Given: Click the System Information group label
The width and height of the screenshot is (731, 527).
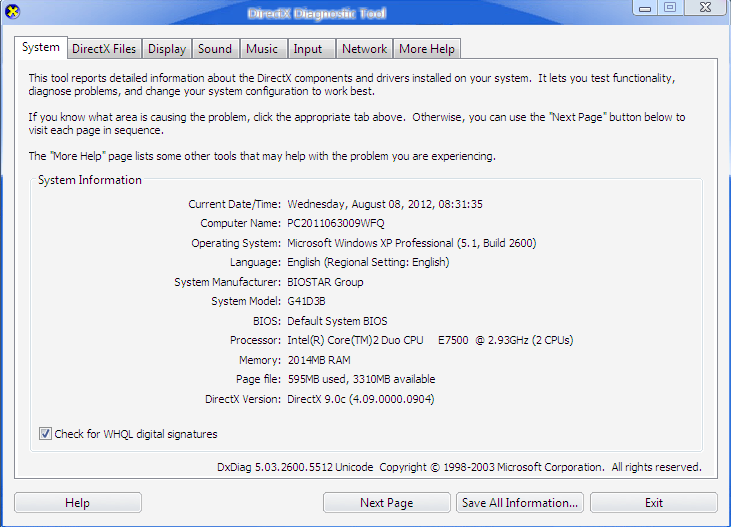Looking at the screenshot, I should click(90, 180).
